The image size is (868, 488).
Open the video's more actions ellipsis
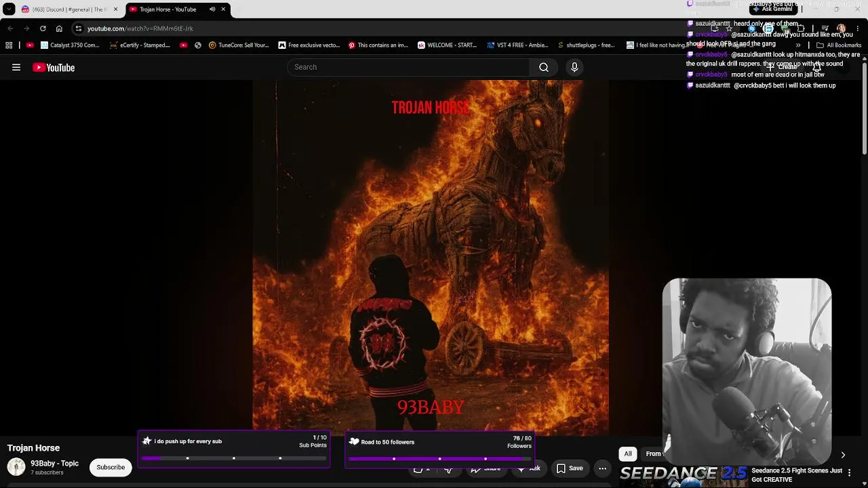(x=602, y=468)
